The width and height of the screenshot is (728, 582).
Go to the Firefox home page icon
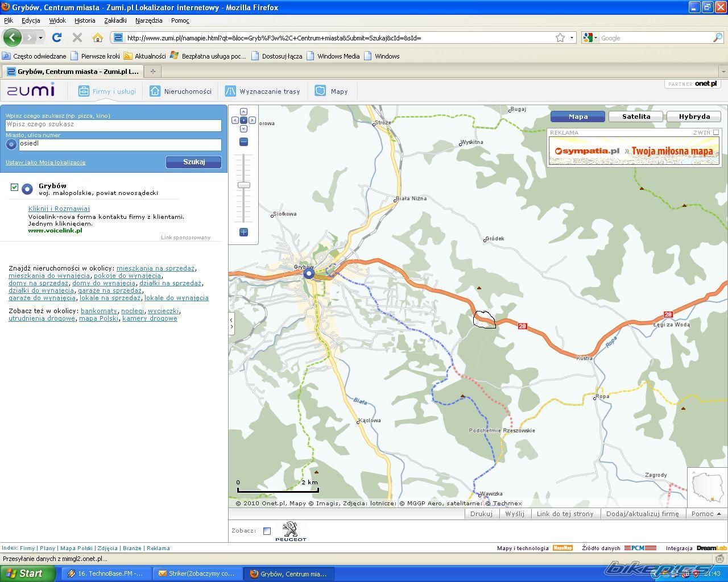[97, 38]
